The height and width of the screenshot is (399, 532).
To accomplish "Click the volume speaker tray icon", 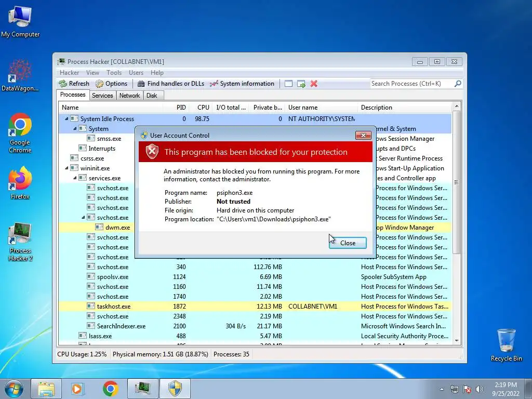I will pyautogui.click(x=480, y=389).
